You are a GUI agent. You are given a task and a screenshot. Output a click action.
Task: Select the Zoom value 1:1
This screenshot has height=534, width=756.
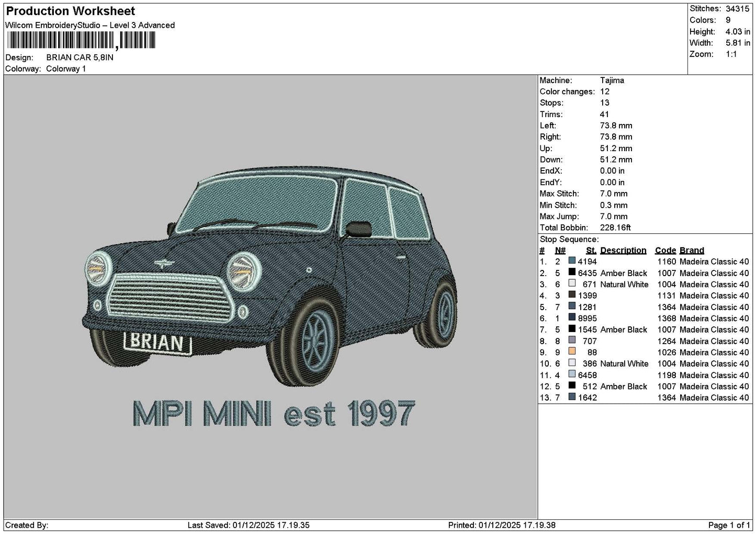point(731,54)
